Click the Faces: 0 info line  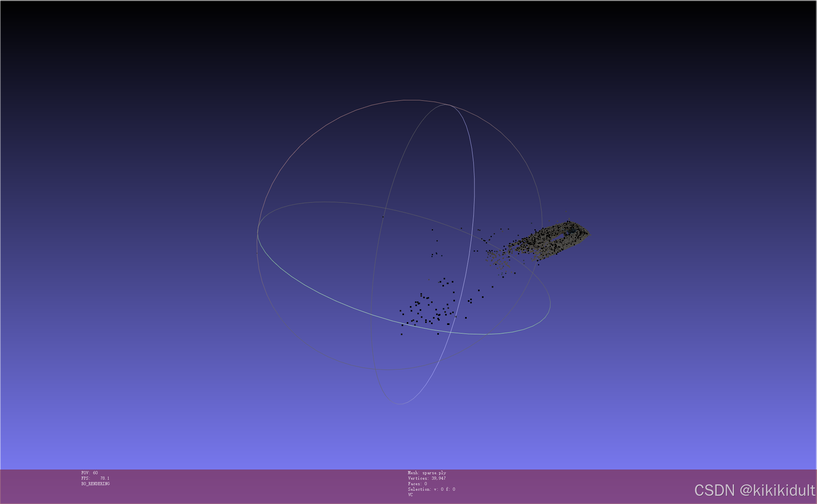[417, 484]
